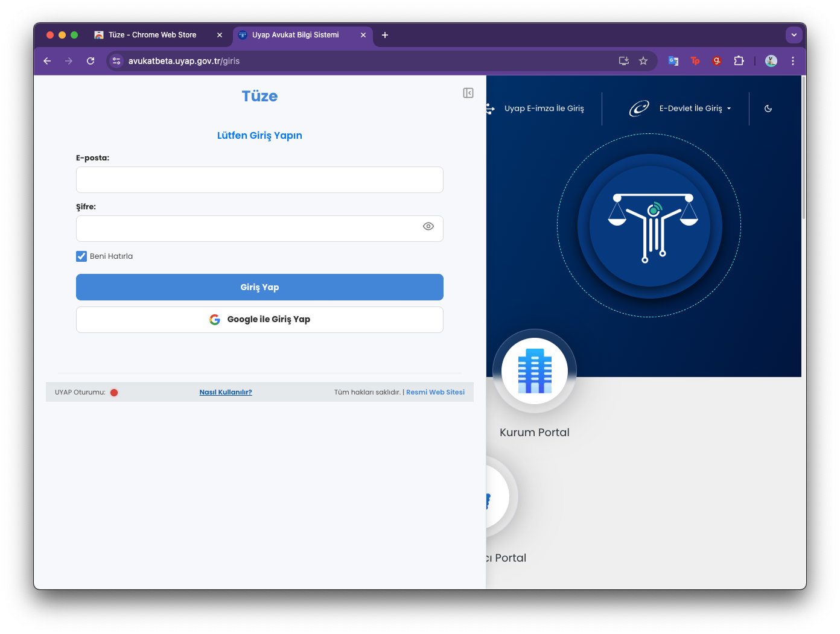Click the Giriş Yap button
The width and height of the screenshot is (840, 634).
click(259, 287)
